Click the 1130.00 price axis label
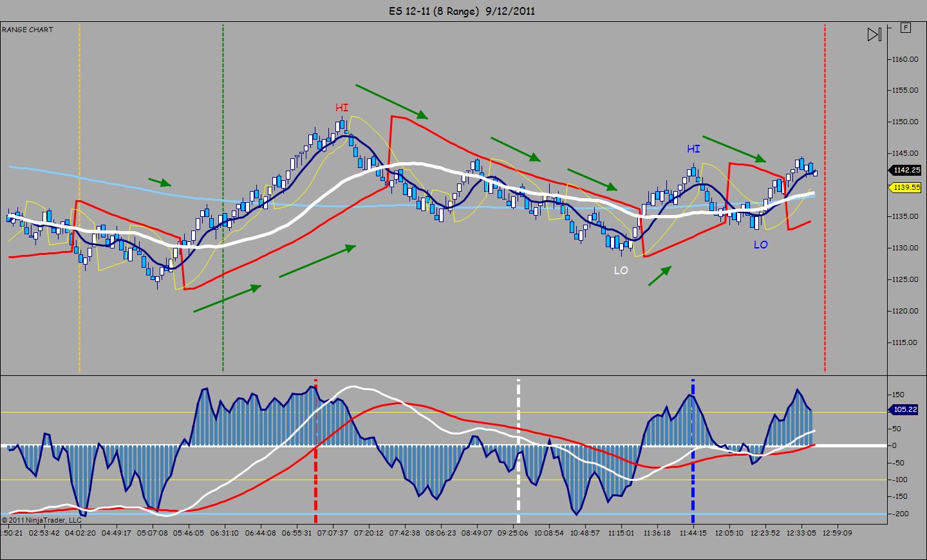927x560 pixels. click(905, 248)
